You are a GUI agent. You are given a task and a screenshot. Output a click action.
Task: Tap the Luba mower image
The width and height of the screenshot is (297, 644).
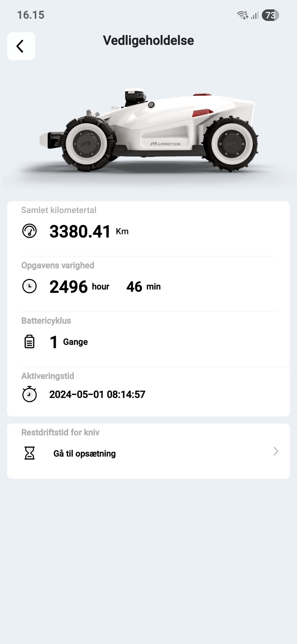(x=148, y=130)
